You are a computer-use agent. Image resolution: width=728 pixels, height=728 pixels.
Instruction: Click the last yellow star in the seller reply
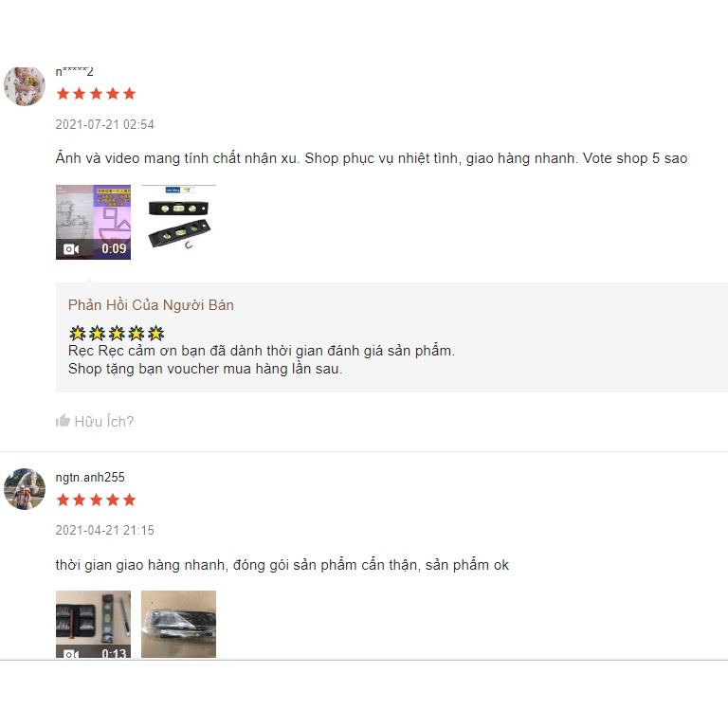156,333
